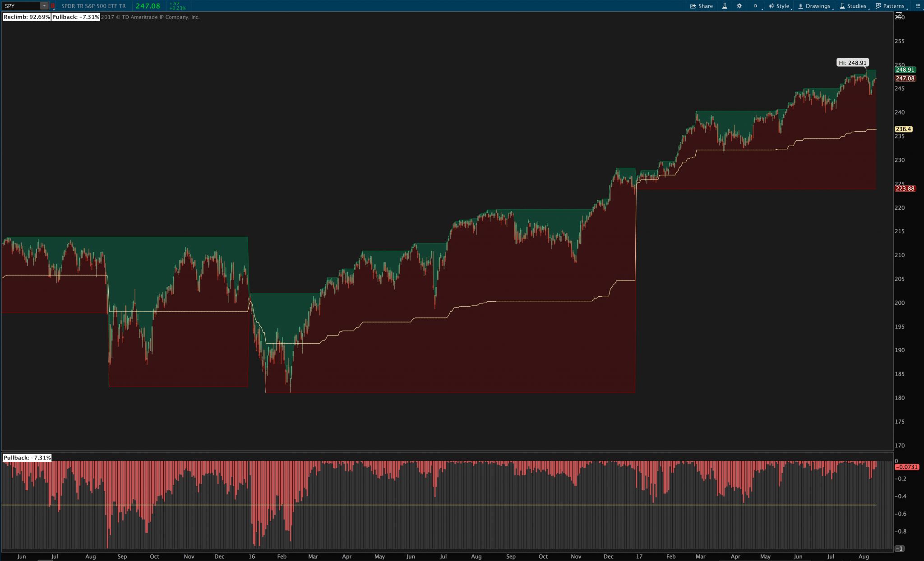This screenshot has height=561, width=924.
Task: Click the -0.0731 lower study value label
Action: point(906,467)
